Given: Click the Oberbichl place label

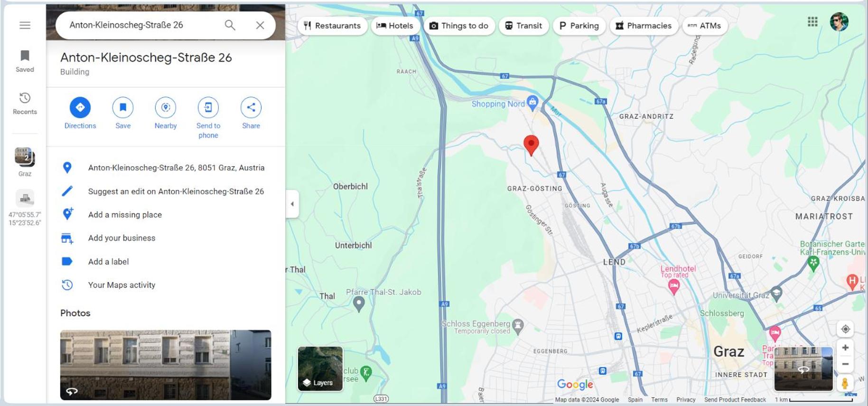Looking at the screenshot, I should (x=350, y=187).
